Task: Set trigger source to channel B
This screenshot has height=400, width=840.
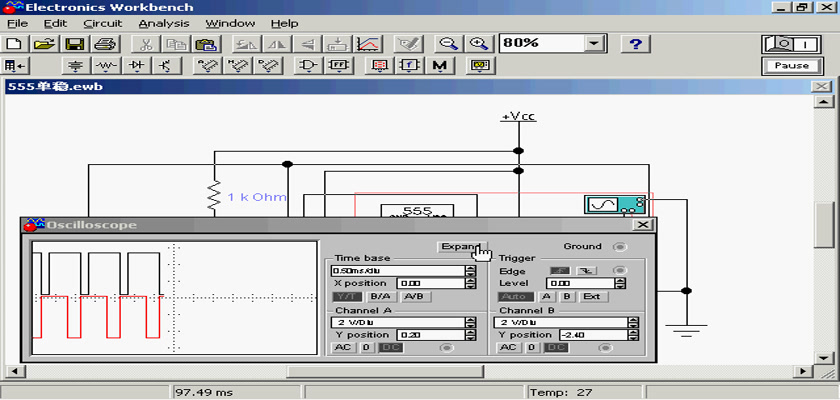Action: pos(567,297)
